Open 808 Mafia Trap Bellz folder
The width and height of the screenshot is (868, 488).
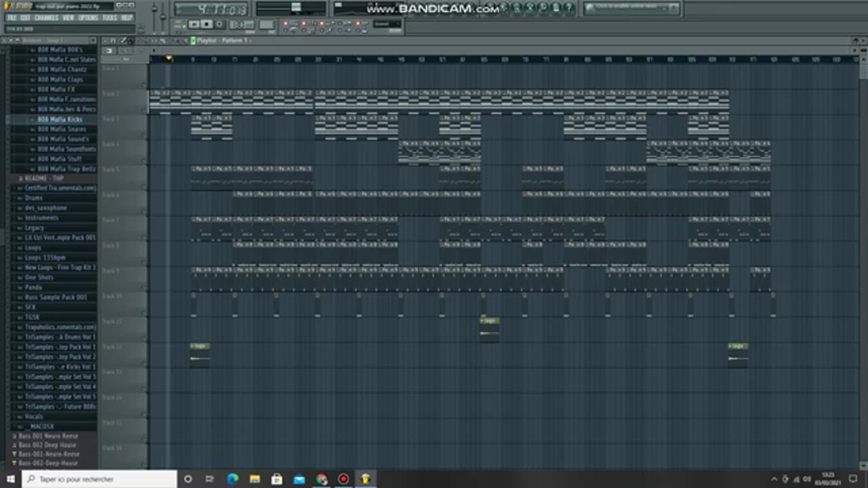66,168
